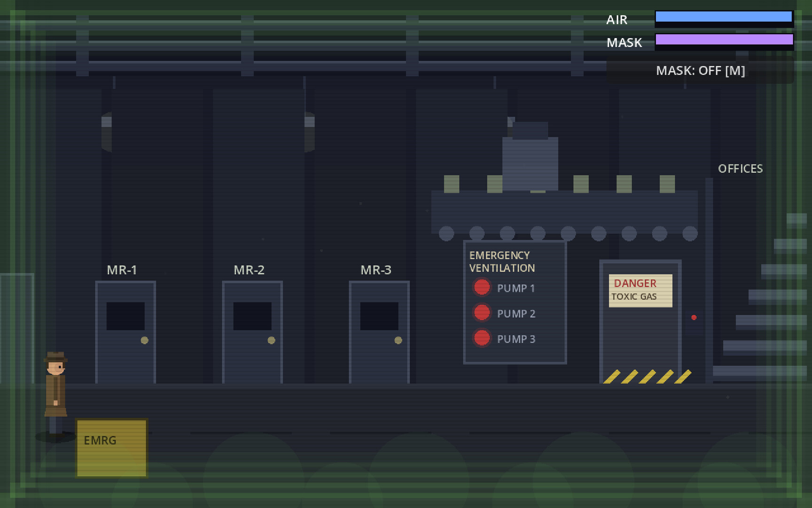Click the window of the MR-2 door

point(252,316)
